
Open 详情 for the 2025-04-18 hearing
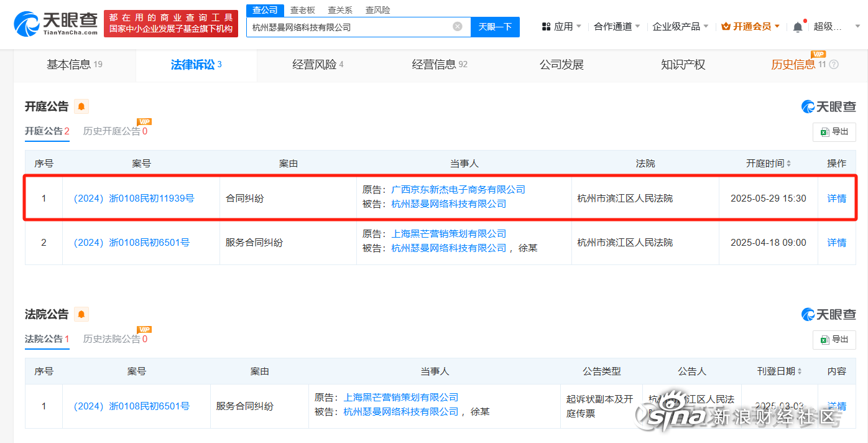click(x=837, y=243)
